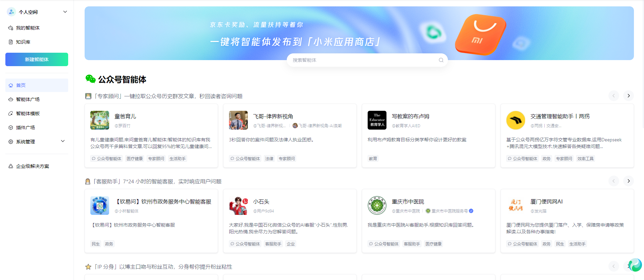
Task: Show next 专家顾问 agents with right arrow
Action: click(628, 96)
